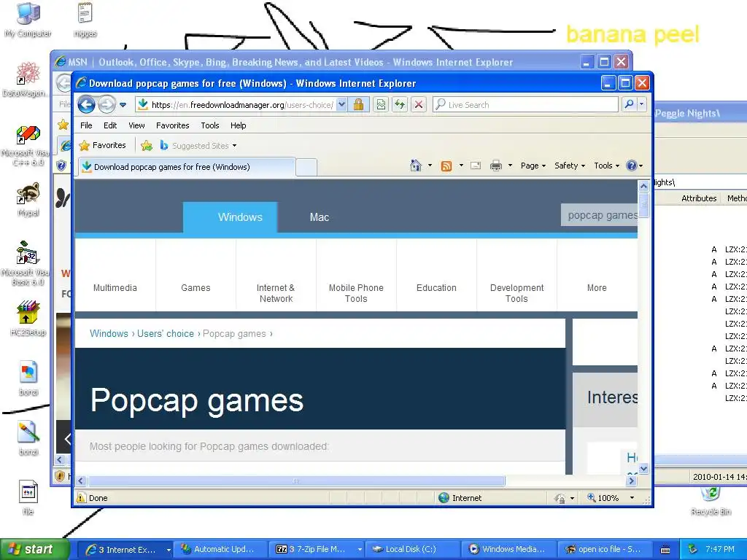Select the Download popcap games tab
747x560 pixels.
[x=187, y=167]
